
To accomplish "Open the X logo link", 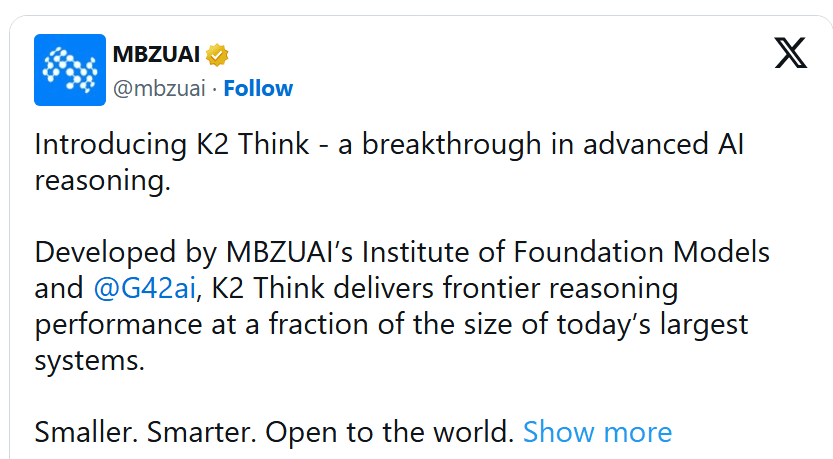I will pyautogui.click(x=790, y=53).
